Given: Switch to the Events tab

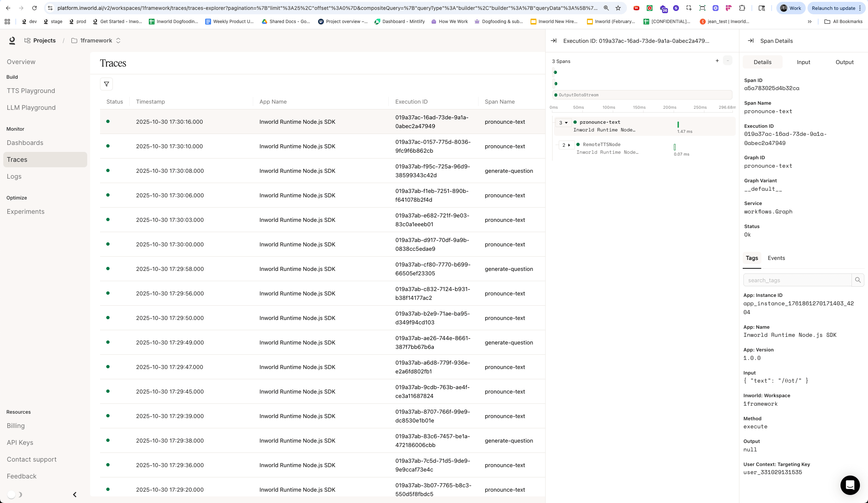Looking at the screenshot, I should [776, 258].
